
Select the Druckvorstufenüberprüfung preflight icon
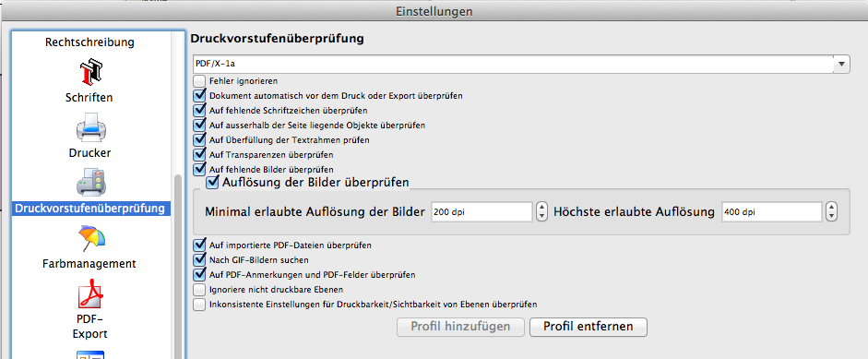pos(90,183)
